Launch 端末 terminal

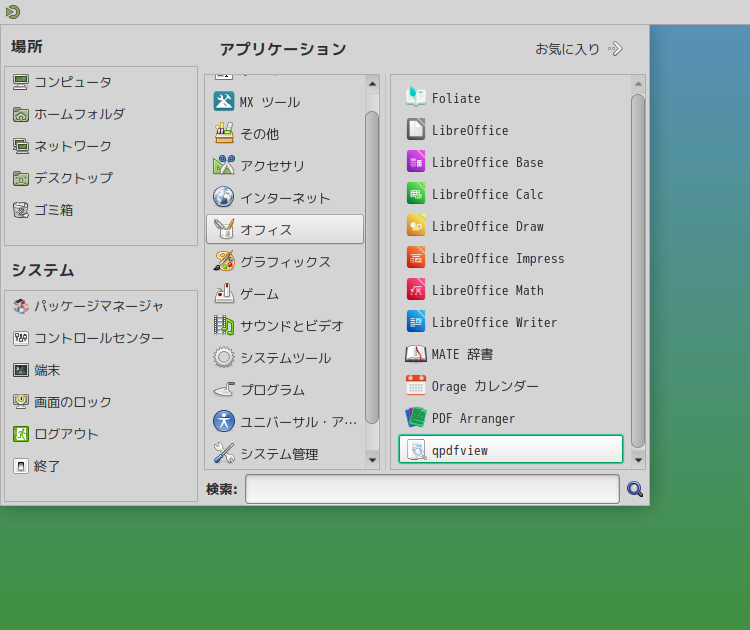[x=36, y=370]
